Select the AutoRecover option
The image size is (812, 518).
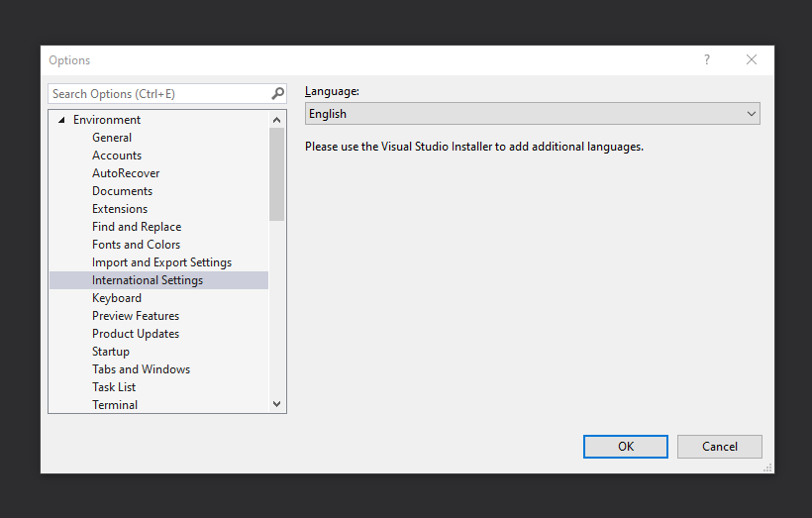[126, 173]
